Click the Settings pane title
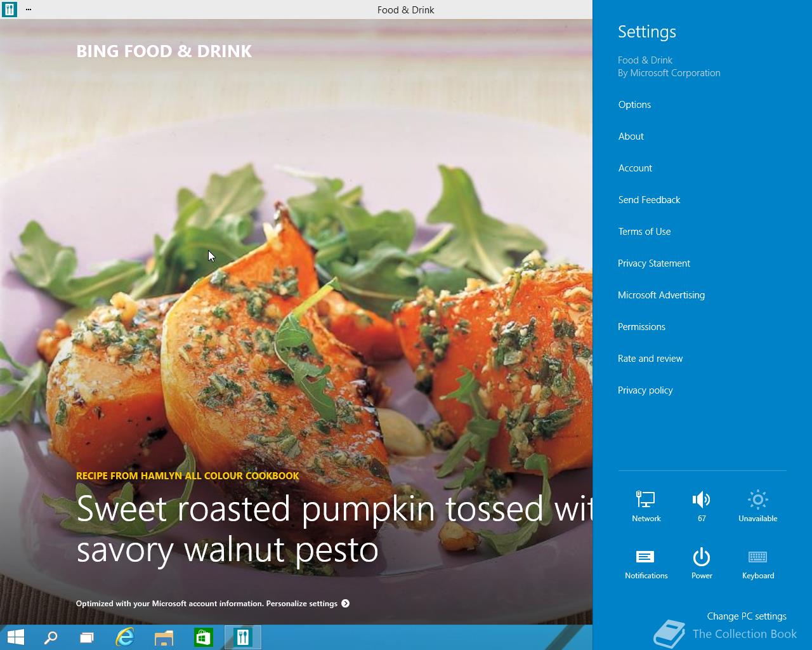 click(x=647, y=32)
